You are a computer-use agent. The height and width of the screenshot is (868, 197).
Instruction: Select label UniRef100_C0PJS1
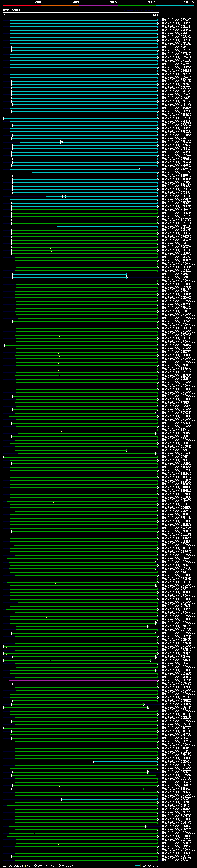tap(177, 257)
